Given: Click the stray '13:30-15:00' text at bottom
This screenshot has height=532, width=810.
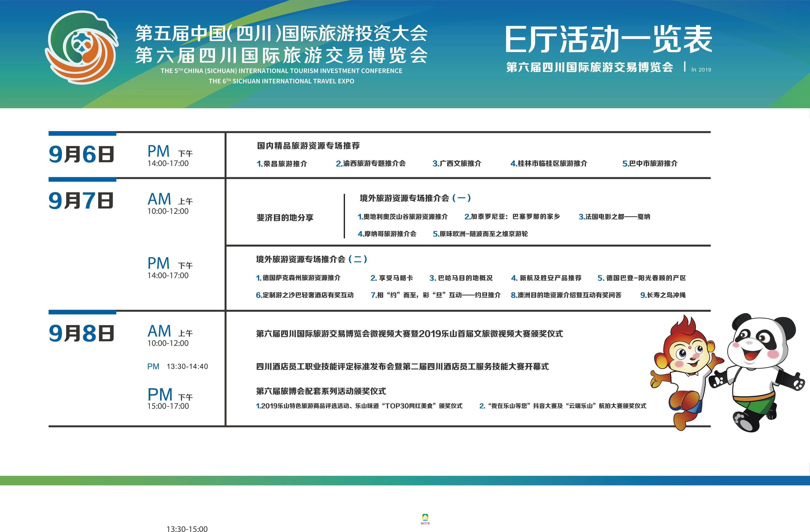Looking at the screenshot, I should pyautogui.click(x=187, y=529).
